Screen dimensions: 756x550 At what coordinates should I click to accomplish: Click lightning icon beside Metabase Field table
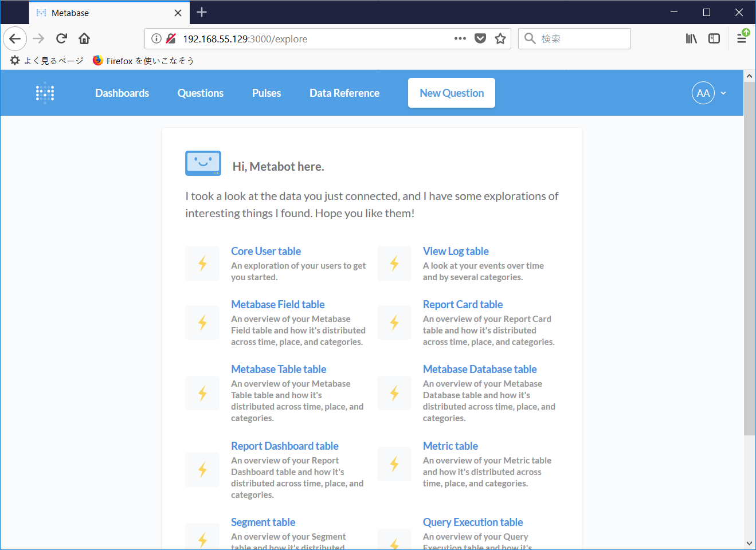point(202,323)
